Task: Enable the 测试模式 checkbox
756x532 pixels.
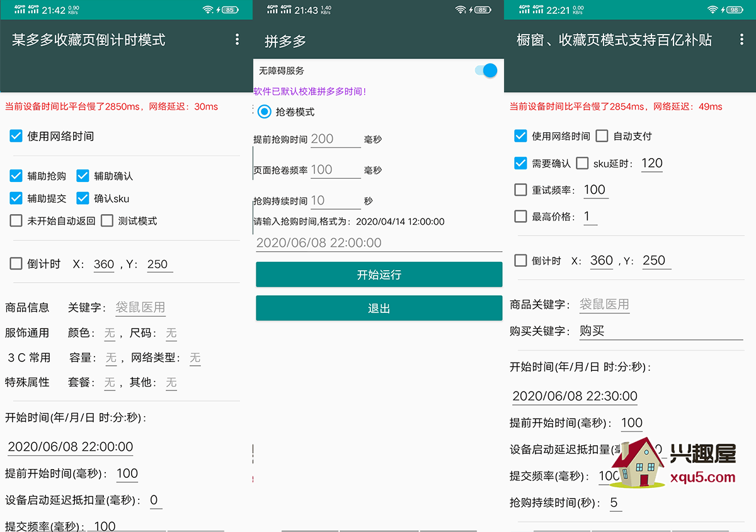Action: click(x=107, y=221)
